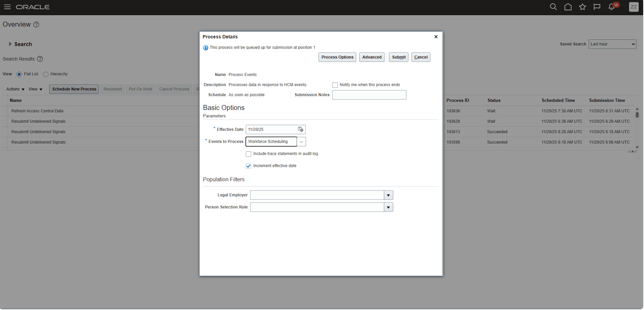This screenshot has width=644, height=310.
Task: Check Include trace statements in audit log
Action: click(x=248, y=154)
